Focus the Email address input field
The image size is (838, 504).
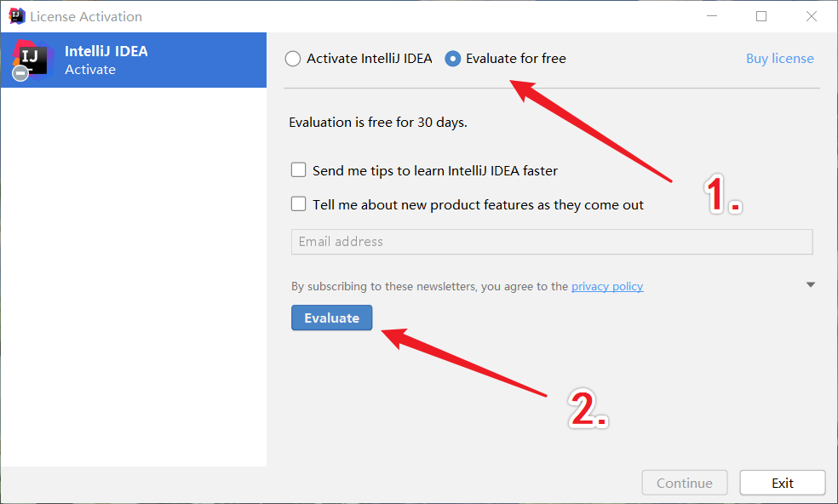[552, 242]
